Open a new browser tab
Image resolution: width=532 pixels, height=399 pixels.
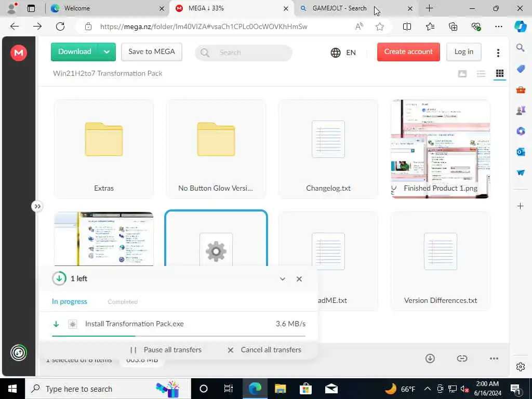click(429, 8)
